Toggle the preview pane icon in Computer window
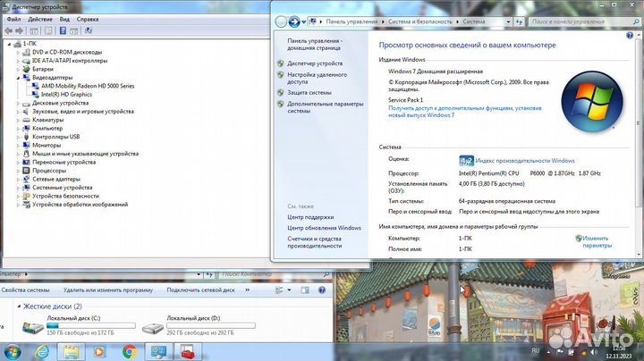Image resolution: width=644 pixels, height=361 pixels. [x=305, y=290]
